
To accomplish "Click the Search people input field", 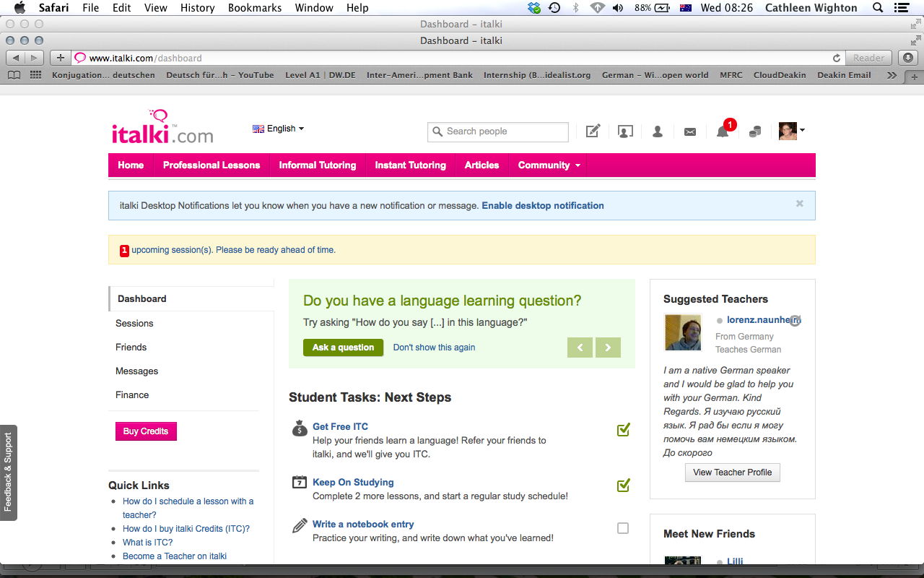I will click(x=498, y=131).
